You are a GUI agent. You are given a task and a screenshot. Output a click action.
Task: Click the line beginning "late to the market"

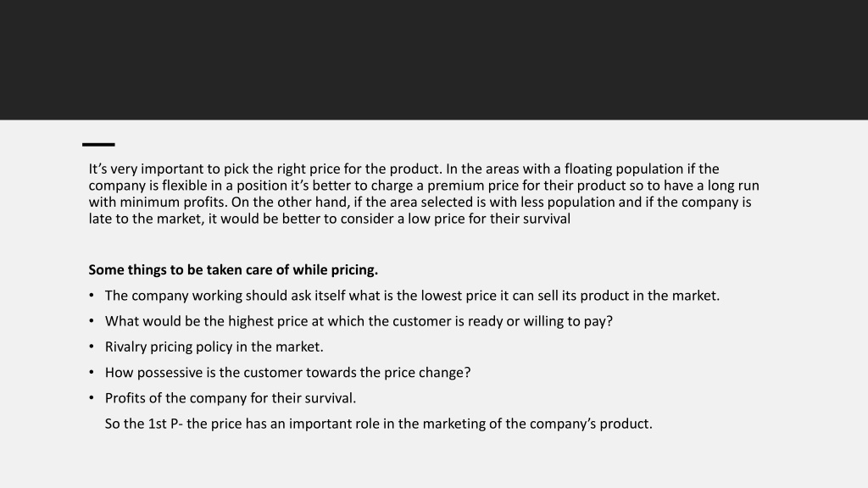(x=330, y=219)
